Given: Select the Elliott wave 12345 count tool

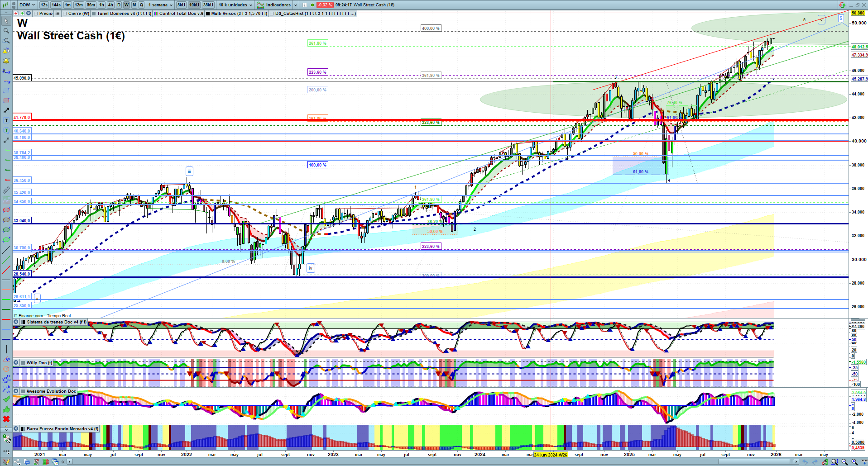Looking at the screenshot, I should coord(6,379).
